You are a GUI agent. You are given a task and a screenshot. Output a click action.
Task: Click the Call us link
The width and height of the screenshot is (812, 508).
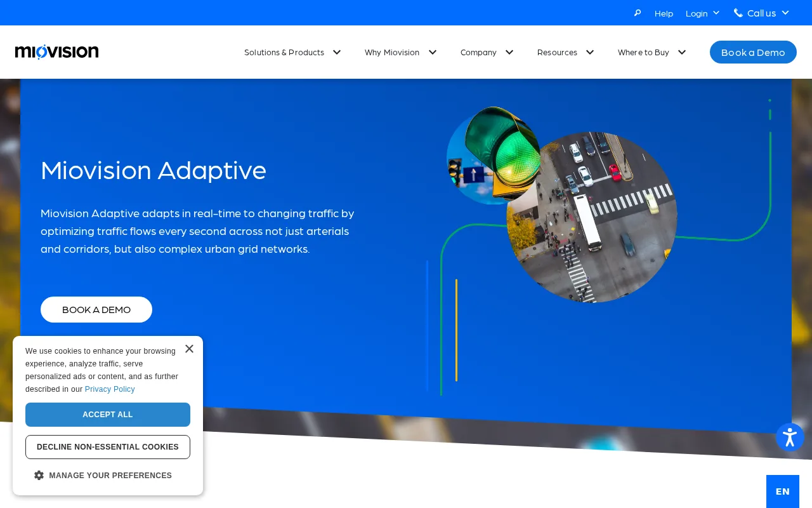(761, 13)
